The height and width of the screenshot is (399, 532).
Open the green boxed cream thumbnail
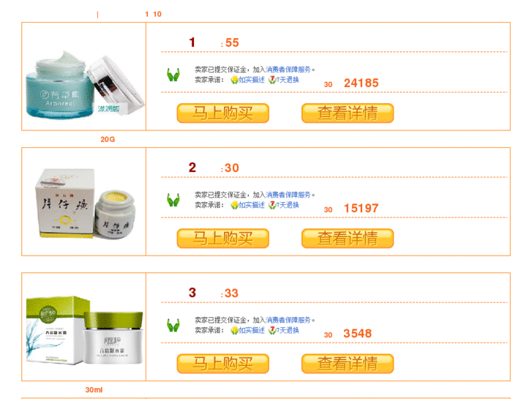click(84, 330)
